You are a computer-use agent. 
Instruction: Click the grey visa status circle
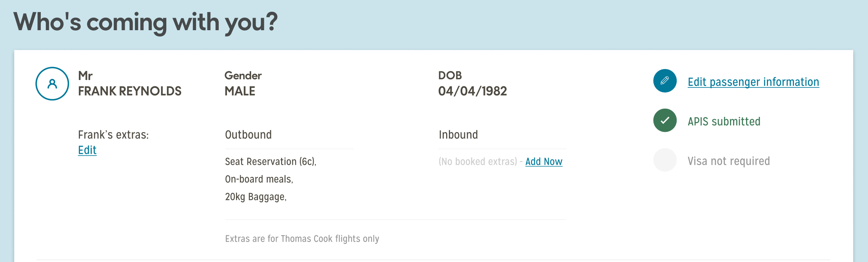pyautogui.click(x=665, y=160)
